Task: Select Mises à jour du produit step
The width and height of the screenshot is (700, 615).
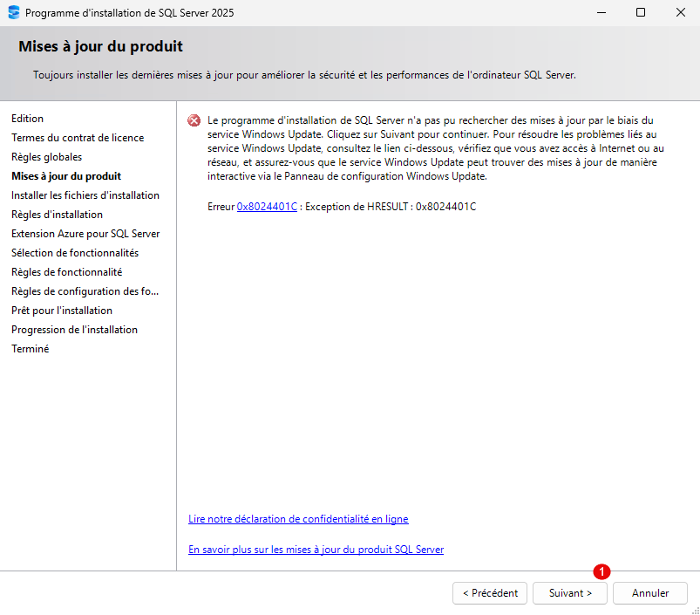Action: point(66,176)
